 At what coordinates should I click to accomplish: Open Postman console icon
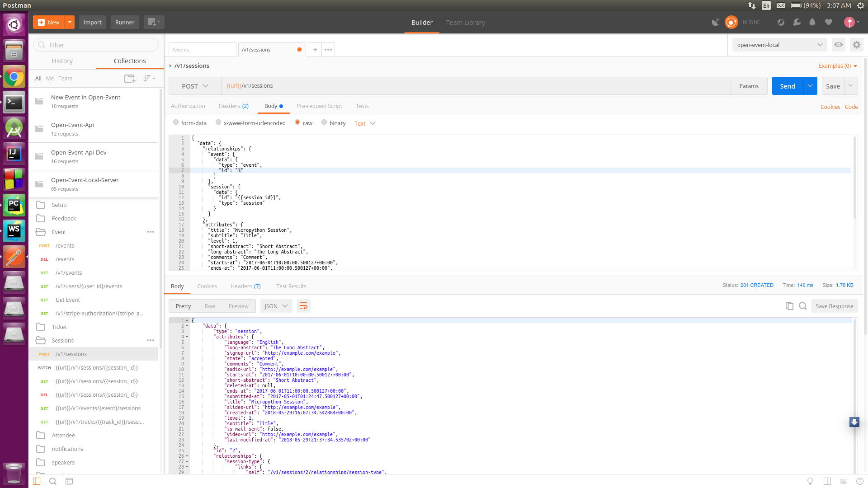tap(69, 481)
